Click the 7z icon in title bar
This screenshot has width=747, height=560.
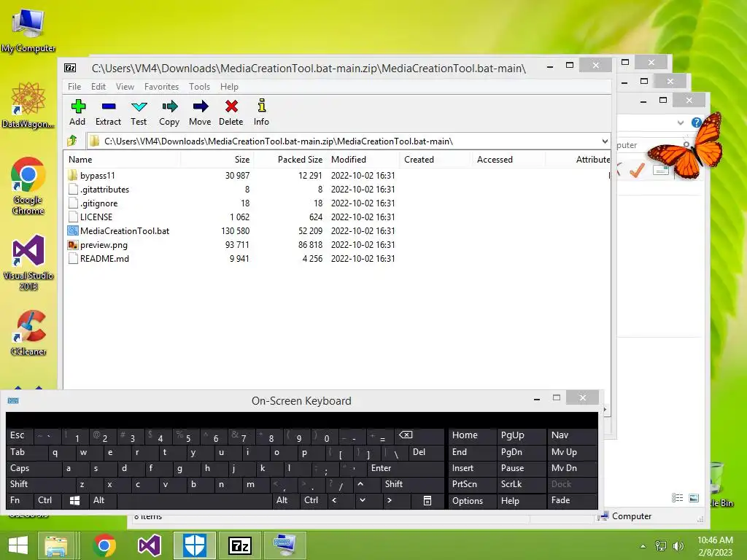(70, 68)
